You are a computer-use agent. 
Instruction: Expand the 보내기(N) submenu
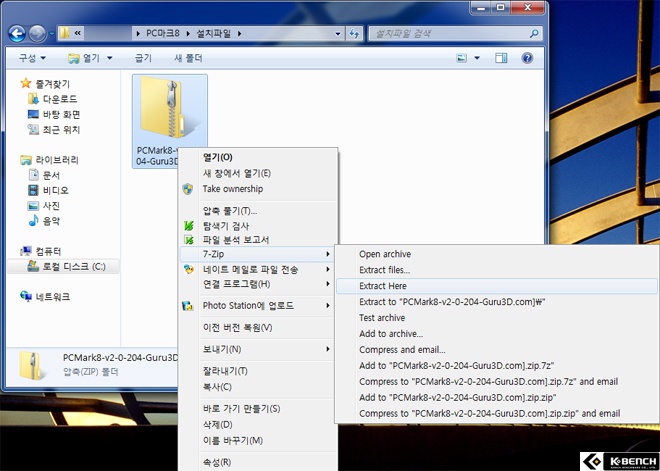pos(258,349)
